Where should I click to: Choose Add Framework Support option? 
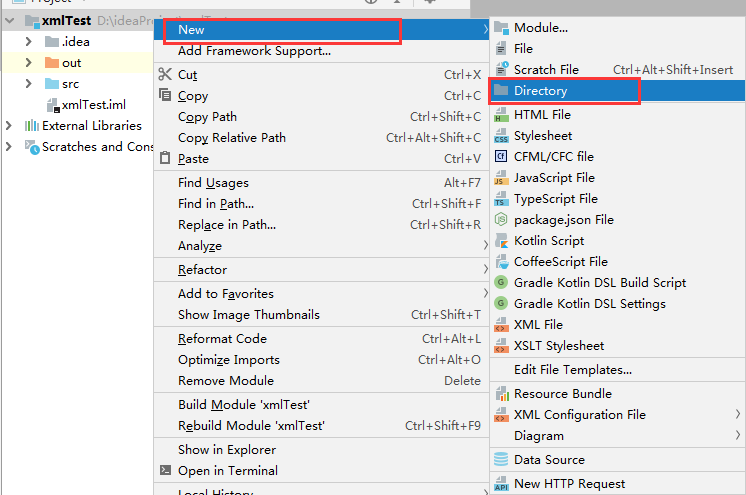tap(254, 51)
